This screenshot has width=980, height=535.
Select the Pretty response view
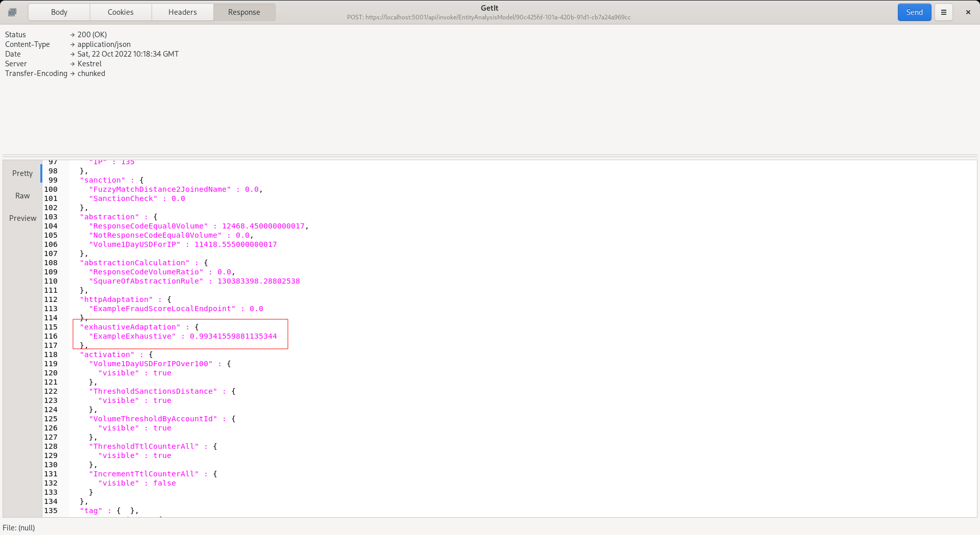[22, 173]
